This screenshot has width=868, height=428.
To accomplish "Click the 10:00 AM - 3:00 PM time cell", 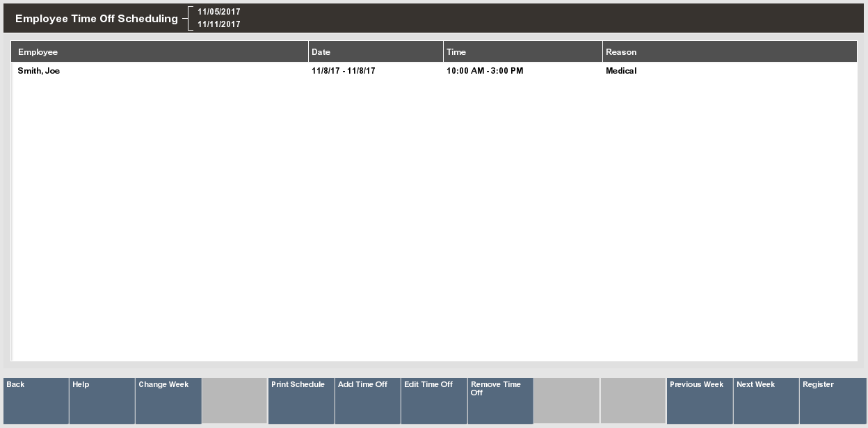I will [x=485, y=71].
